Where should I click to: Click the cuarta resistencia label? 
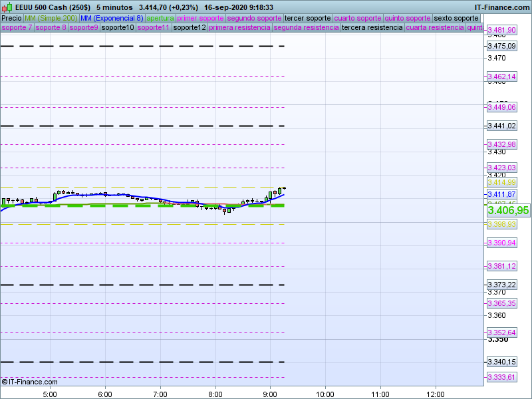click(434, 28)
